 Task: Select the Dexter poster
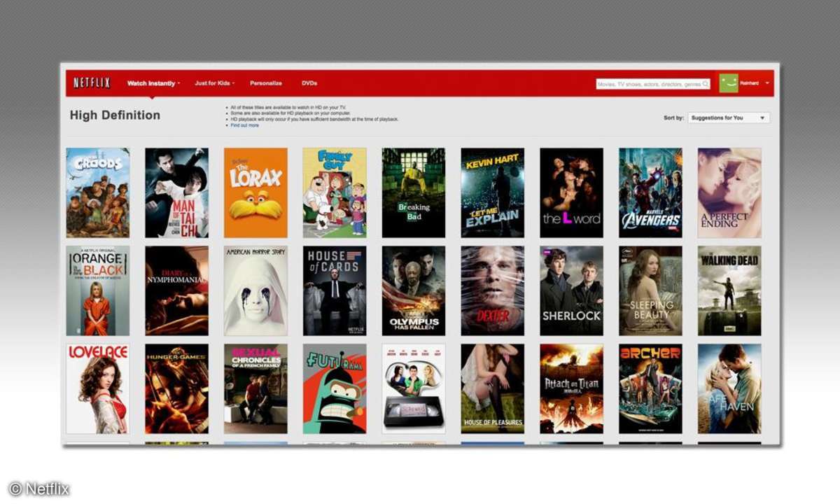pyautogui.click(x=493, y=290)
